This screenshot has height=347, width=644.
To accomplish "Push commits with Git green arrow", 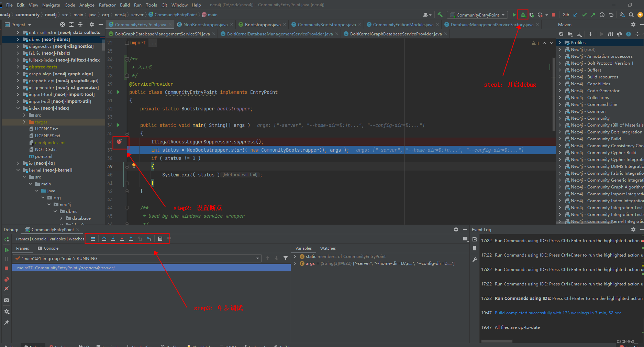I will coord(593,15).
